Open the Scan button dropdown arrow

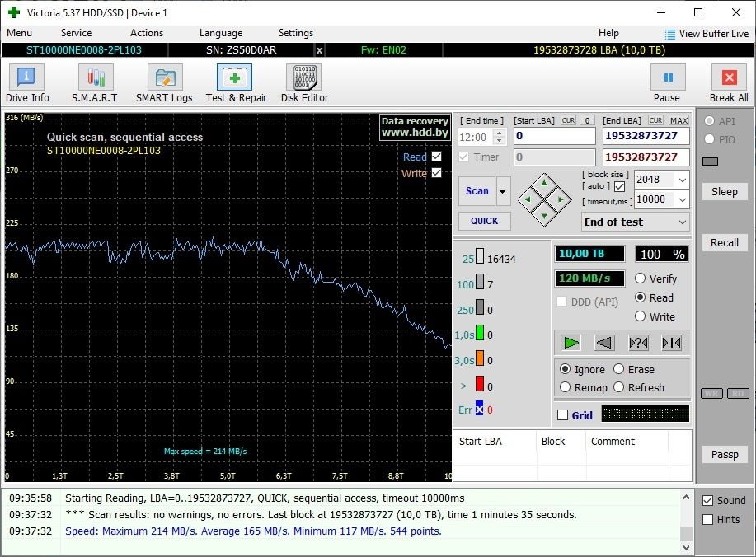point(503,191)
